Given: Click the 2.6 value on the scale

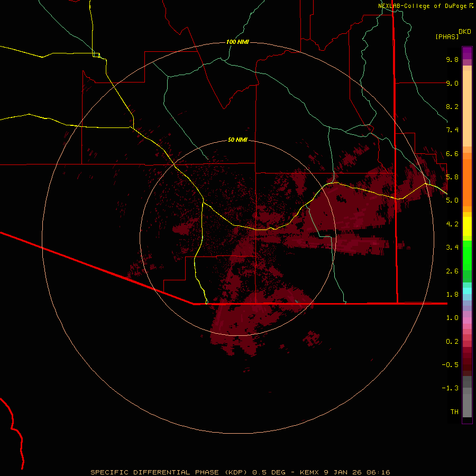Looking at the screenshot, I should pyautogui.click(x=452, y=271).
